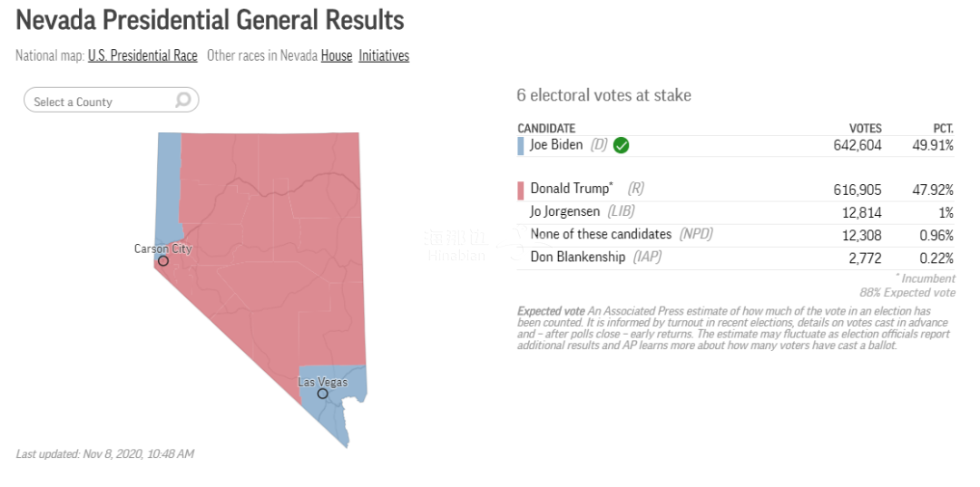
Task: Click the Donald Trump candidate row
Action: point(736,190)
